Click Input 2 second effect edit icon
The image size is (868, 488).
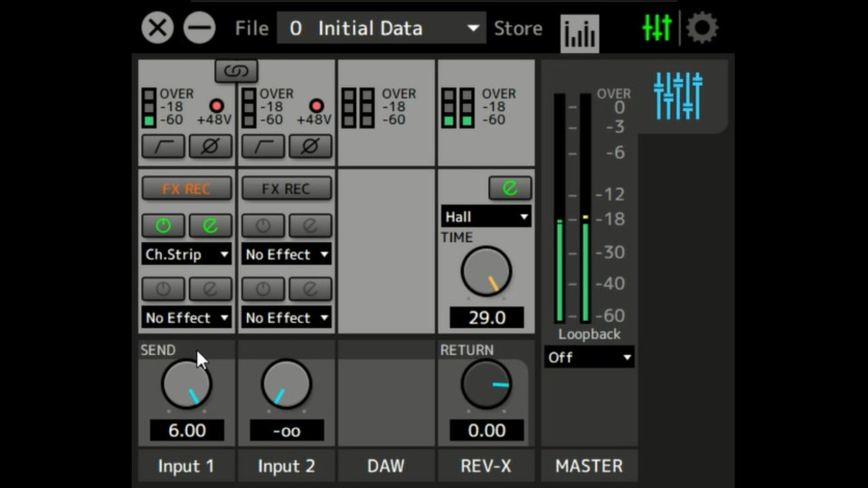pyautogui.click(x=310, y=289)
